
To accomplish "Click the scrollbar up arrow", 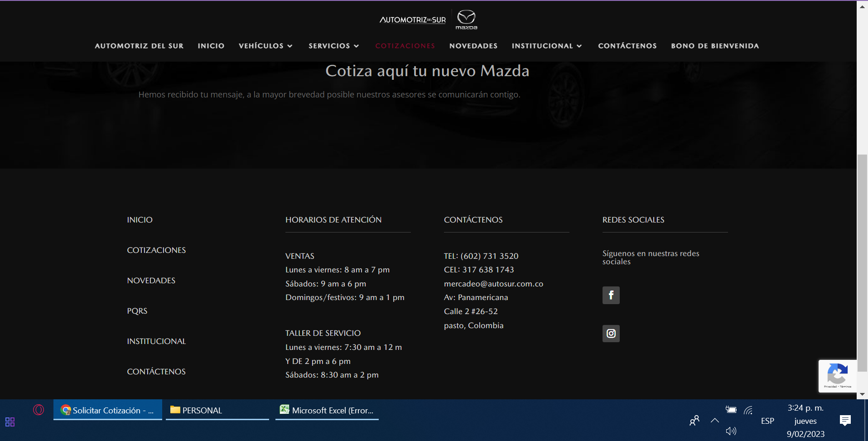I will (x=863, y=6).
